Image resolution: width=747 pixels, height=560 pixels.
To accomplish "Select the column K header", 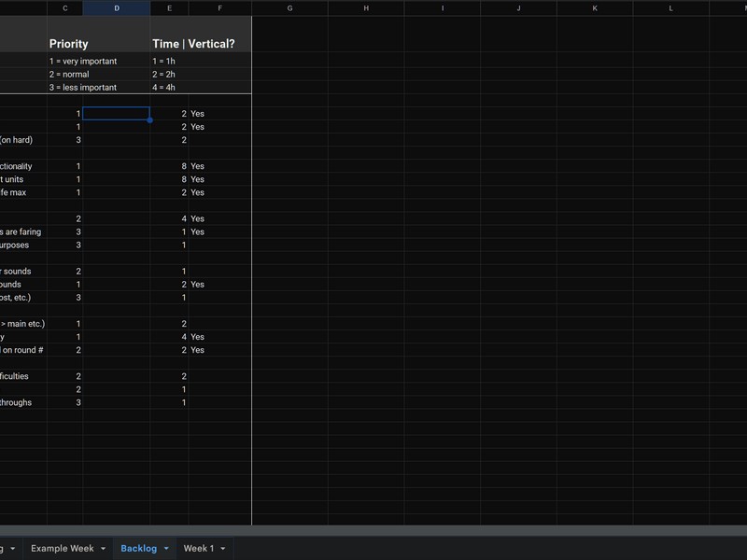I will click(x=595, y=8).
